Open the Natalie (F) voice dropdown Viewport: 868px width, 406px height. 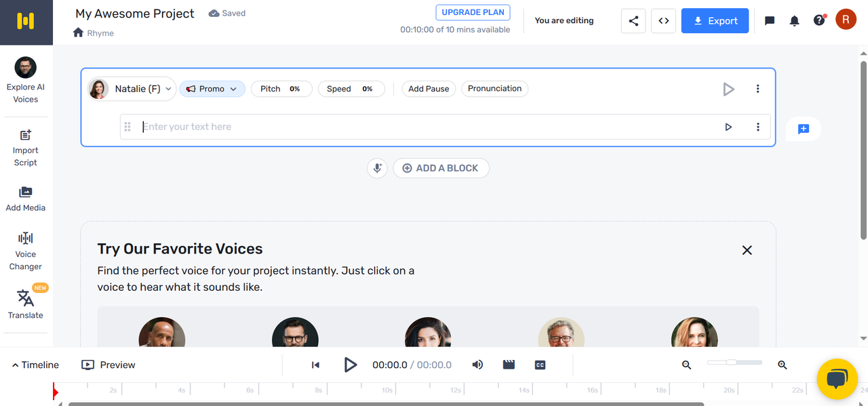pos(132,89)
